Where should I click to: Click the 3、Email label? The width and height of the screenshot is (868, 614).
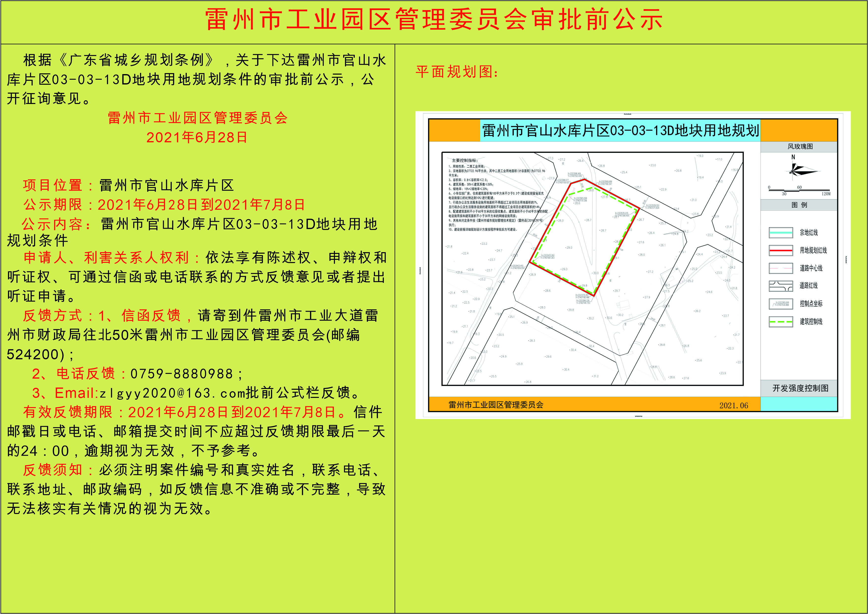[65, 393]
